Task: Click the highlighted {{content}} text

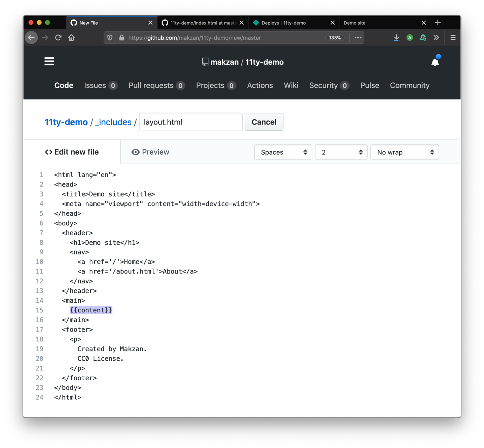Action: pyautogui.click(x=91, y=310)
